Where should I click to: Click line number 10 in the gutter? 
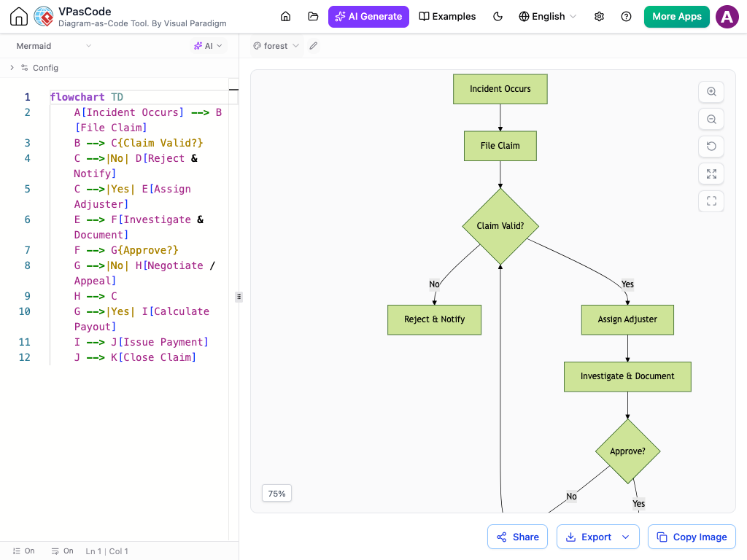[x=24, y=311]
